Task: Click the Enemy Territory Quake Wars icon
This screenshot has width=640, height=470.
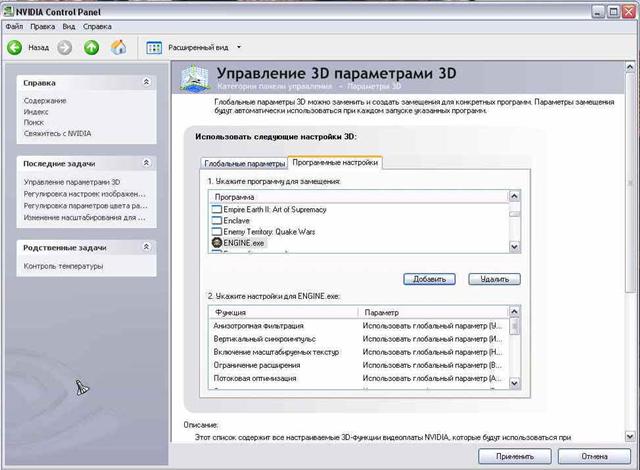Action: tap(217, 232)
